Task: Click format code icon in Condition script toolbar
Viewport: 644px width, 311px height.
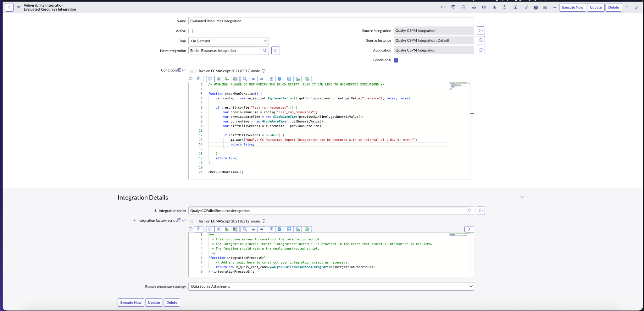Action: click(219, 79)
